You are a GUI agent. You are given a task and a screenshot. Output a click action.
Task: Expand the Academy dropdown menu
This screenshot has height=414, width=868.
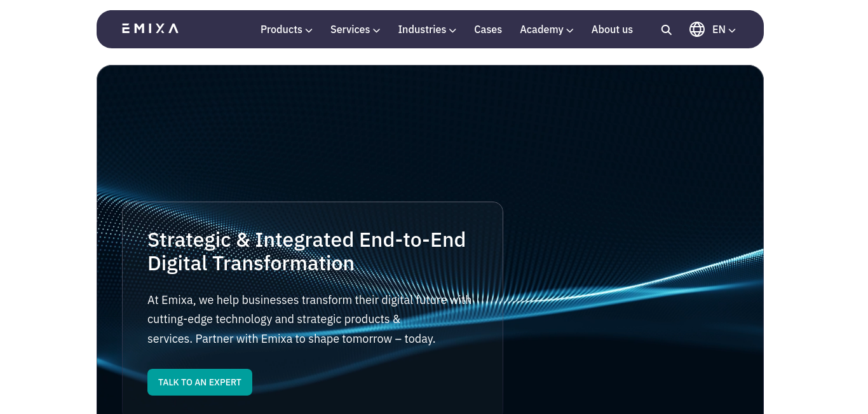point(546,30)
